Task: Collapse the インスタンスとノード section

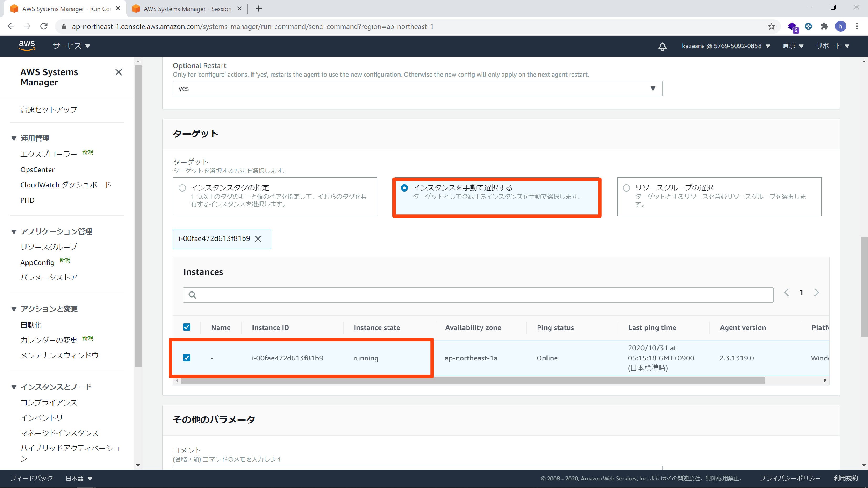Action: pos(14,387)
